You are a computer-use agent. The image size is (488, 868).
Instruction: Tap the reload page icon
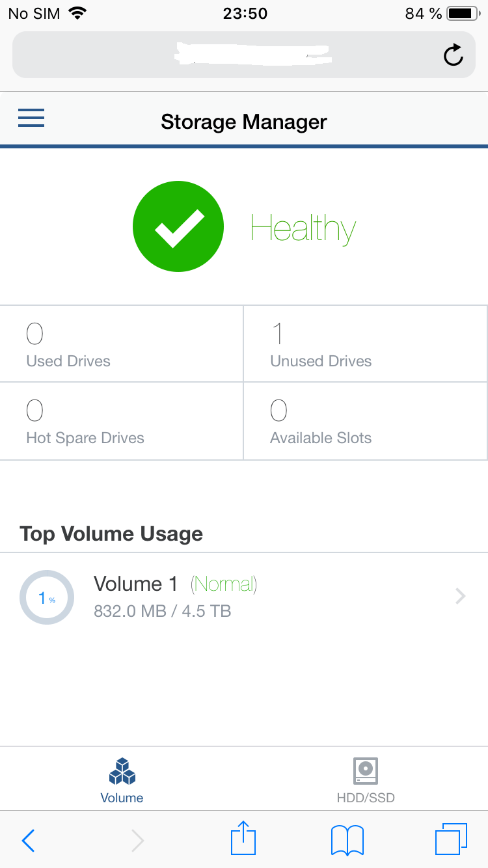click(453, 56)
